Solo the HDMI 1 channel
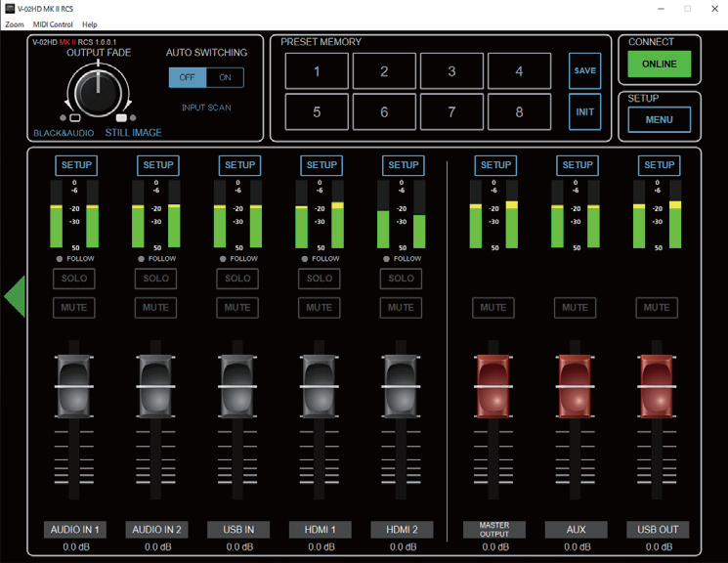Viewport: 728px width, 563px height. (320, 279)
